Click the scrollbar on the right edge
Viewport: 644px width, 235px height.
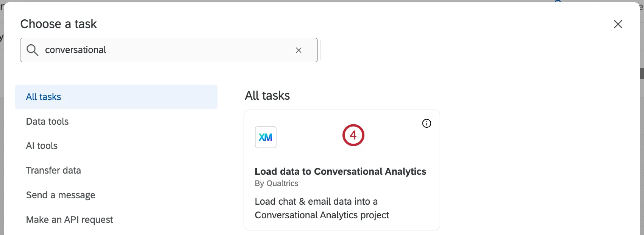pyautogui.click(x=642, y=74)
